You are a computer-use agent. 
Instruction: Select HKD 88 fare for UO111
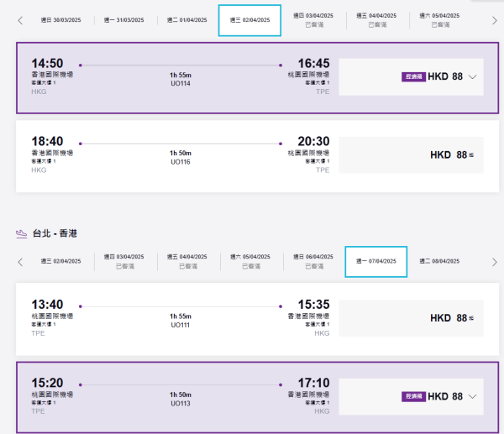[452, 318]
